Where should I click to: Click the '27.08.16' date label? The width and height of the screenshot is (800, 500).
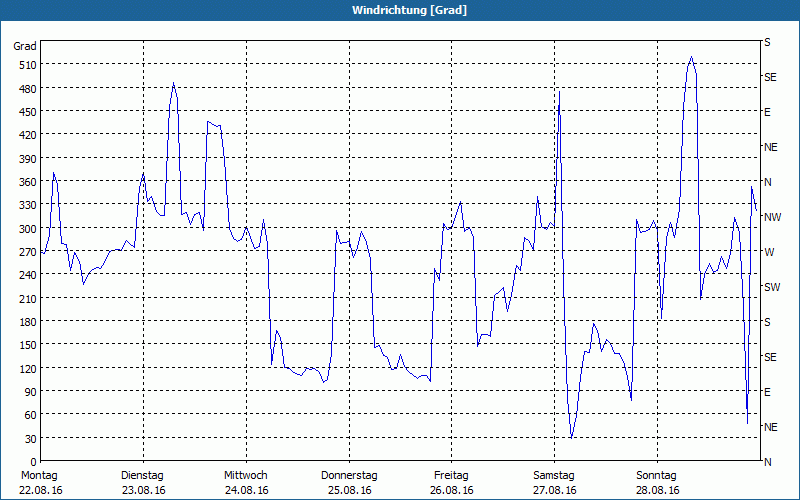[555, 490]
